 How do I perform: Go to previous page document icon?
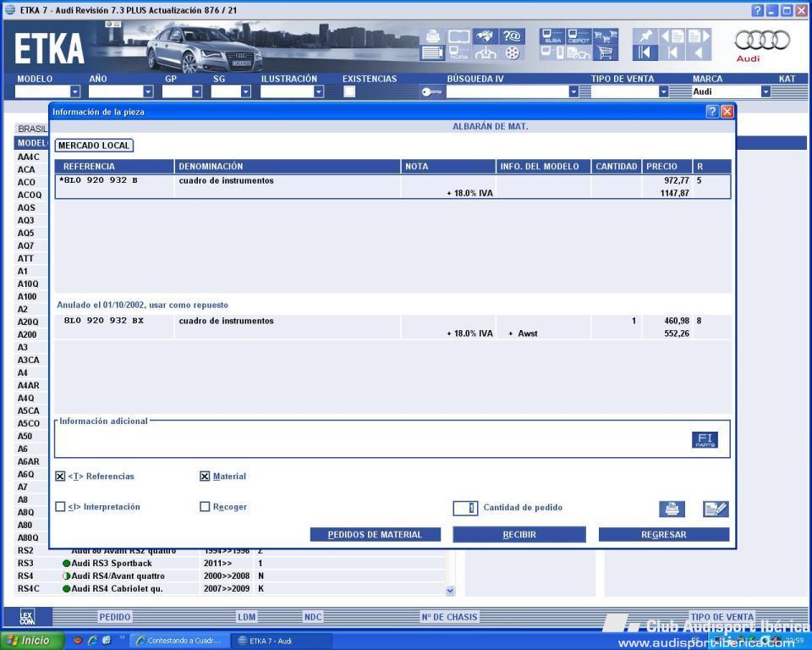(672, 36)
